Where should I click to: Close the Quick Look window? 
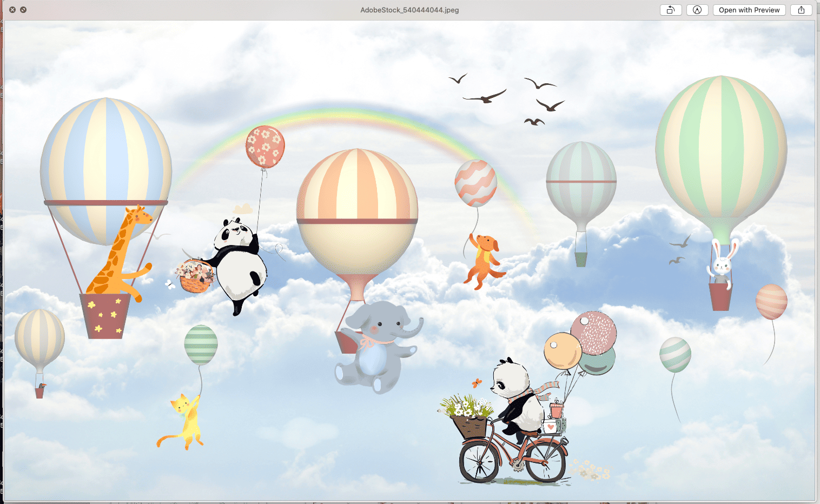point(12,10)
